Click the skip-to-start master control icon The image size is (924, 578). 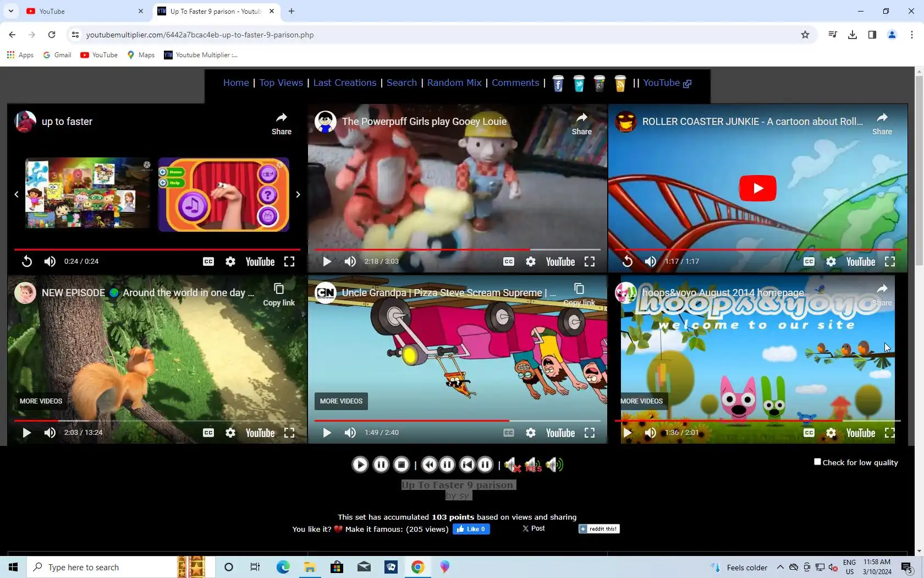467,465
